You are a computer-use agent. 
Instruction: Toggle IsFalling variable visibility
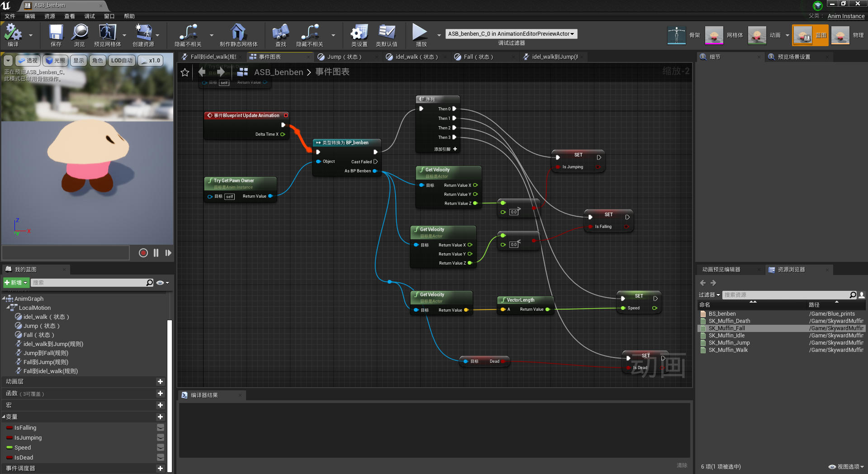point(160,428)
